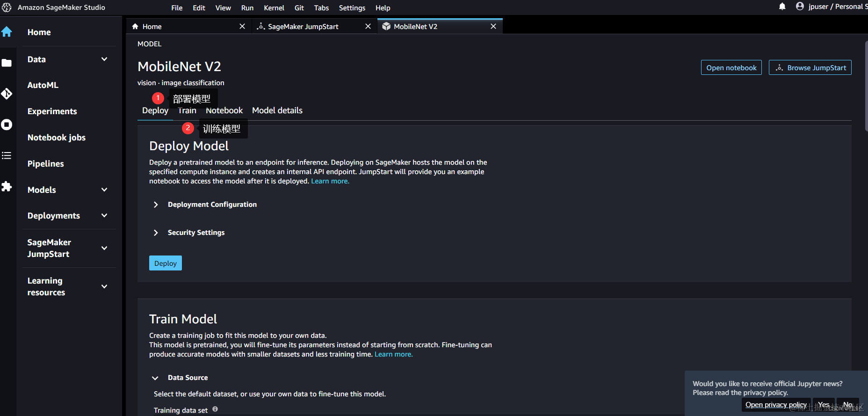Click info icon next to Training data set
The image size is (868, 416).
(215, 409)
